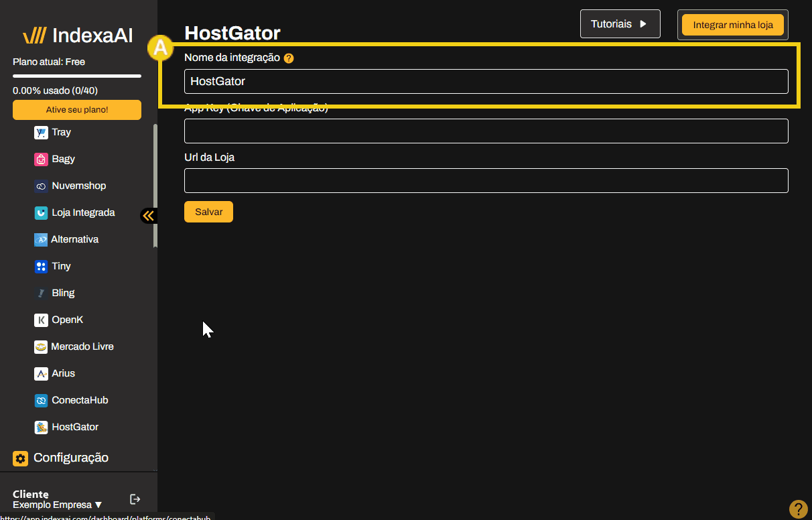Go to Mercado Livre integration

(x=82, y=347)
